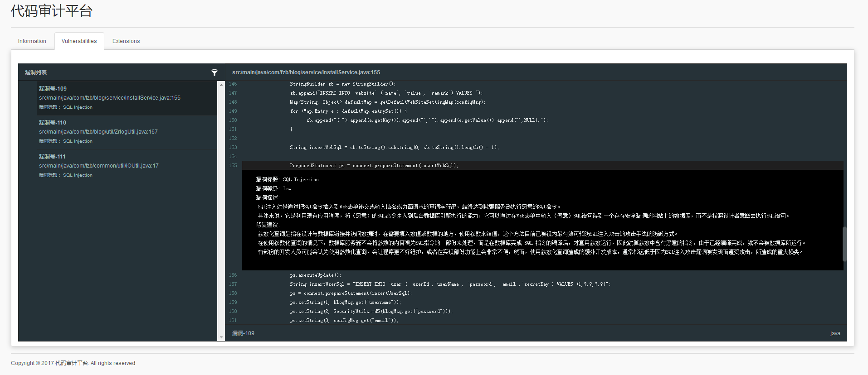Click the footer 代码审计平台 link
The height and width of the screenshot is (375, 868).
[72, 363]
